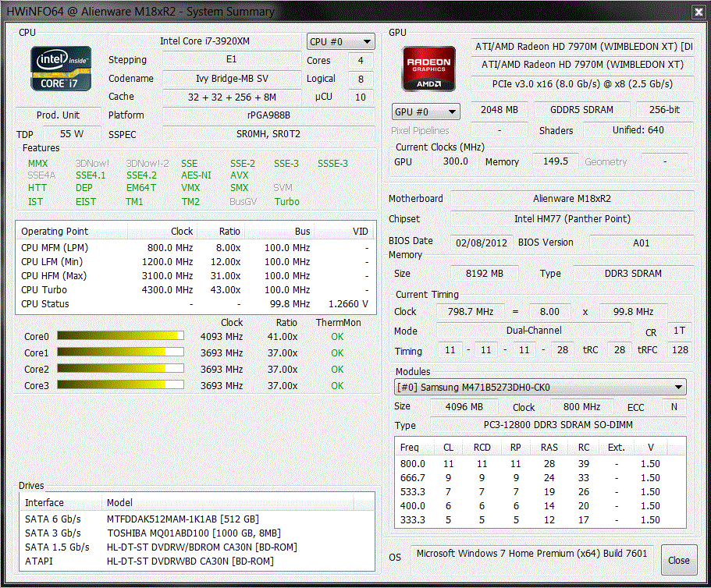Click the greyed-out SVM feature flag

[283, 187]
